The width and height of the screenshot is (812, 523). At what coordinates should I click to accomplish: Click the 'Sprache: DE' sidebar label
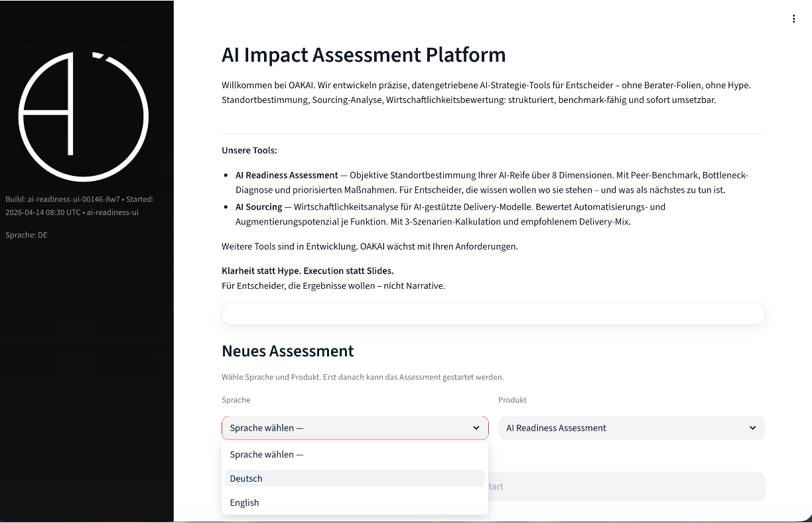(x=27, y=235)
